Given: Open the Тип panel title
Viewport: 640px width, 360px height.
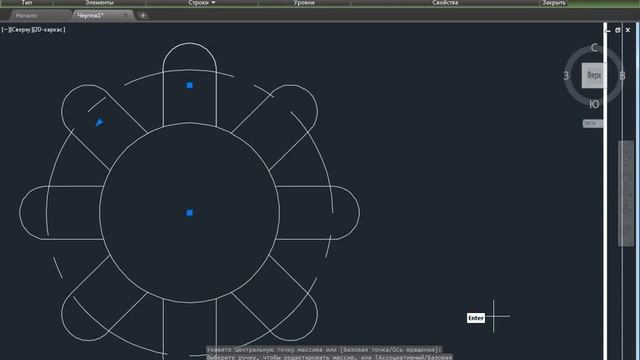Looking at the screenshot, I should 27,3.
